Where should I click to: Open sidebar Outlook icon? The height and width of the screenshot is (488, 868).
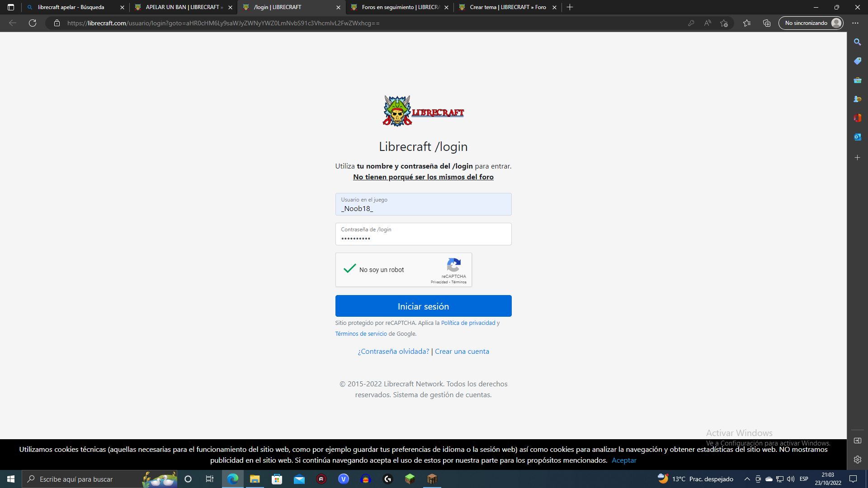tap(857, 137)
